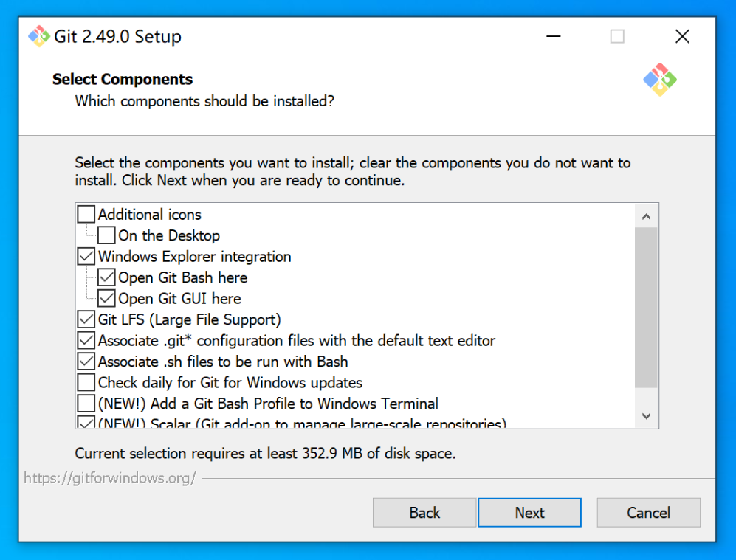Proceed by clicking Next

coord(529,513)
